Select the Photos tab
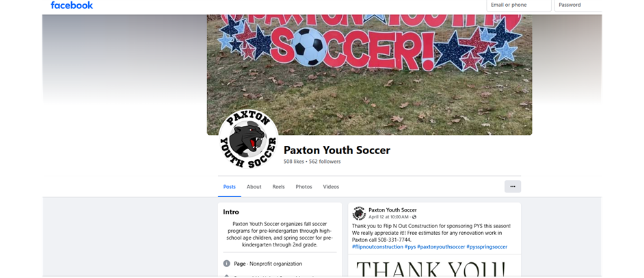 [x=304, y=187]
